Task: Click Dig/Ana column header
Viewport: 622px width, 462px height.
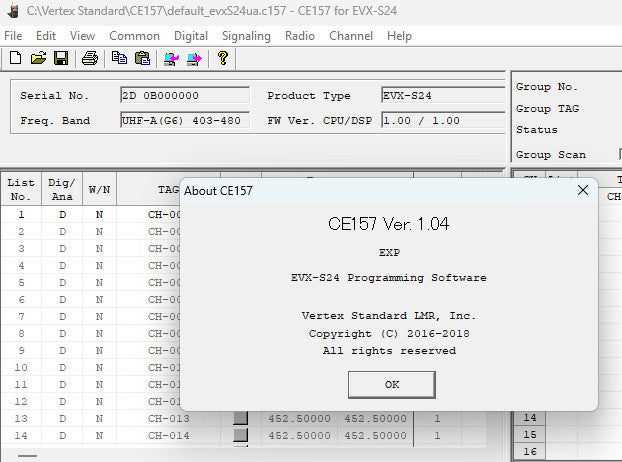Action: coord(62,190)
